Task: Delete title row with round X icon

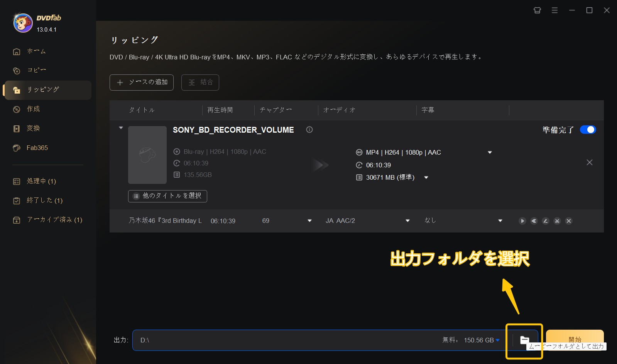Action: (x=568, y=221)
